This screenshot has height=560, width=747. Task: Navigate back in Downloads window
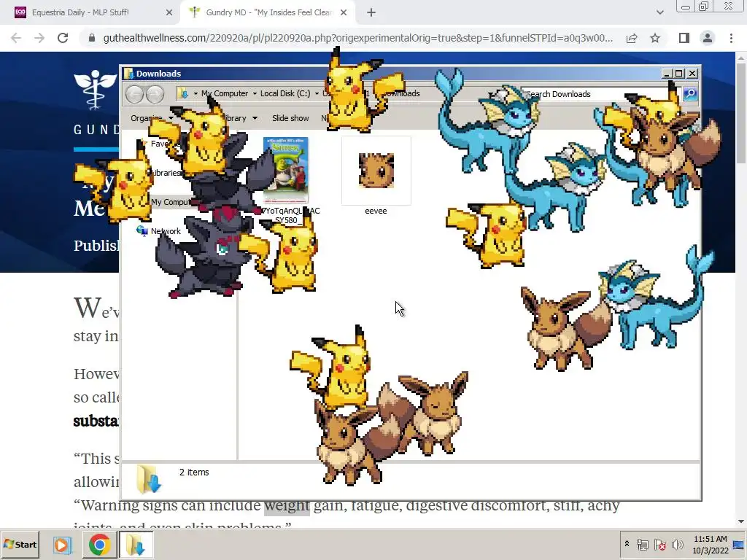click(x=135, y=94)
